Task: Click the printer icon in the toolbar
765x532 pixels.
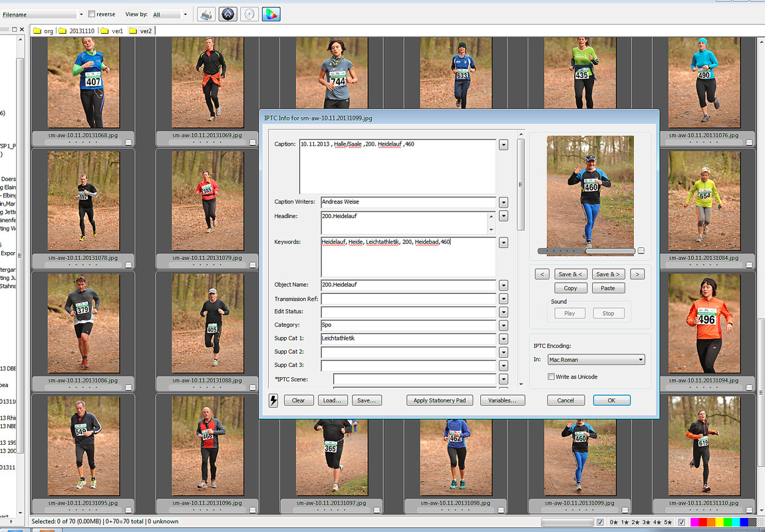Action: (x=206, y=14)
